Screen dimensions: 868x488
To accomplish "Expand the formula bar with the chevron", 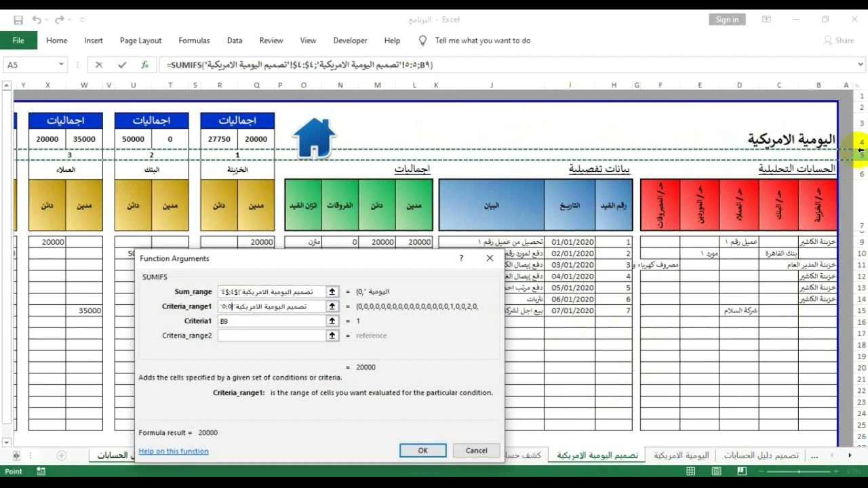I will pyautogui.click(x=861, y=65).
